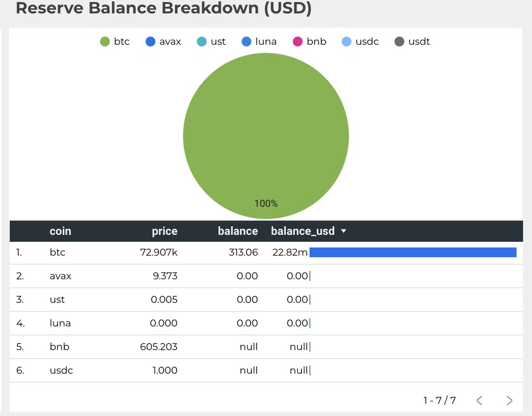The width and height of the screenshot is (532, 416).
Task: Click the usdt legend color dot
Action: (399, 42)
